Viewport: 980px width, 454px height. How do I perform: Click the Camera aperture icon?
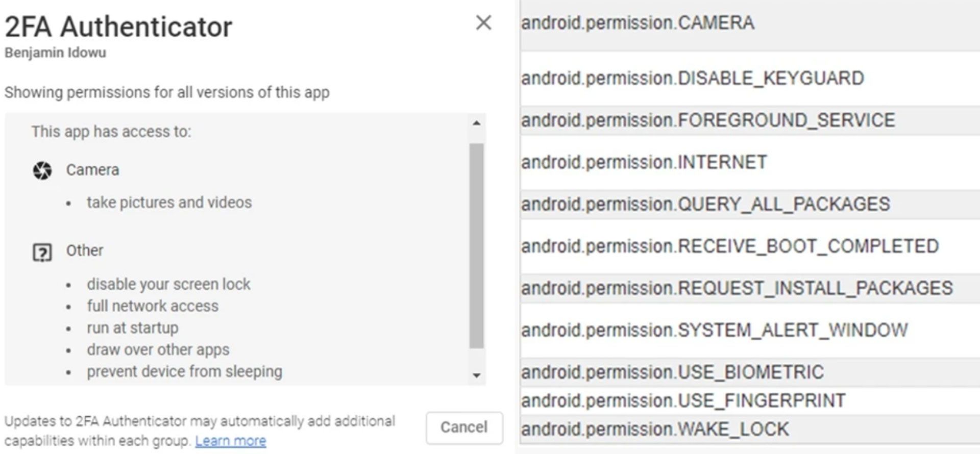(42, 170)
